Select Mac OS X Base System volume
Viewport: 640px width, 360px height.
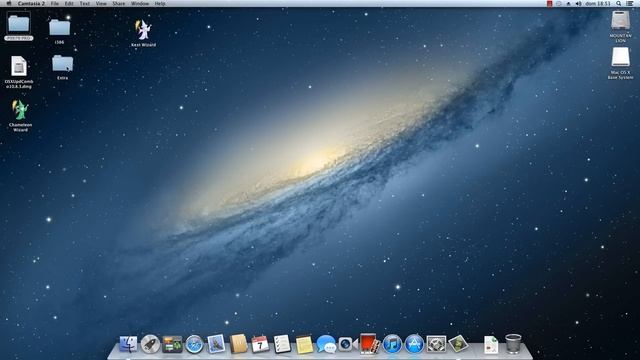(x=620, y=63)
